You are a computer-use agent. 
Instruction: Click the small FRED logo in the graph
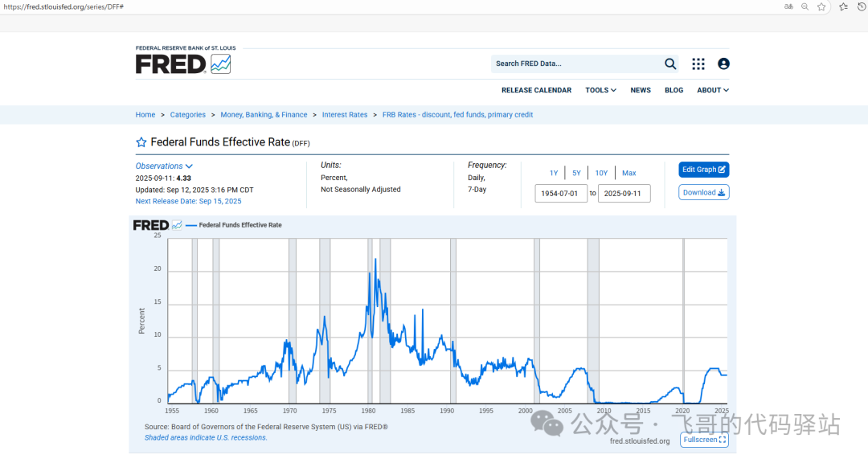tap(158, 225)
